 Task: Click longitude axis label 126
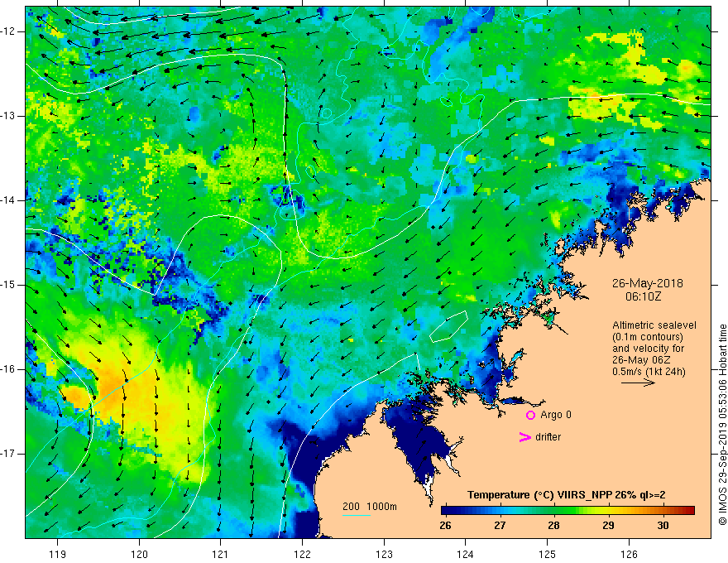pyautogui.click(x=629, y=554)
